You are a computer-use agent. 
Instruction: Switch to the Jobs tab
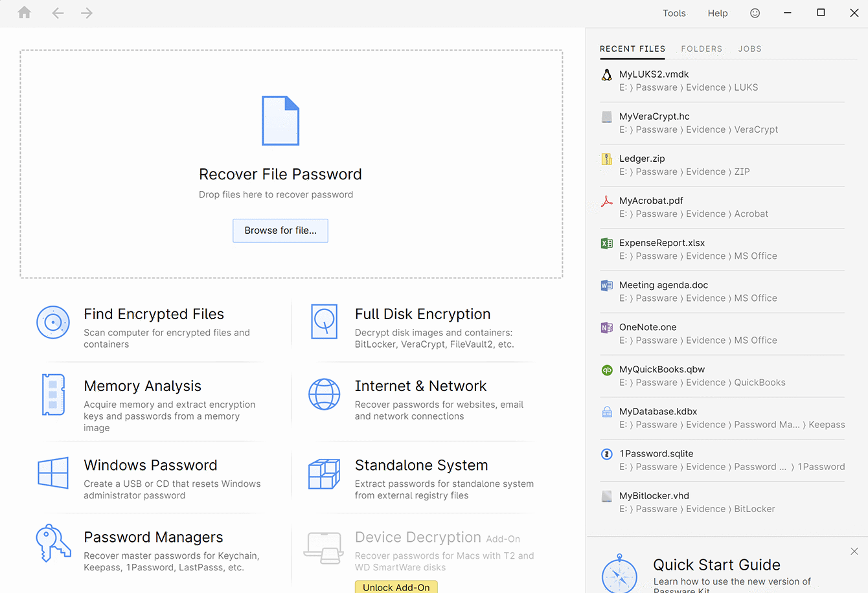[x=749, y=49]
